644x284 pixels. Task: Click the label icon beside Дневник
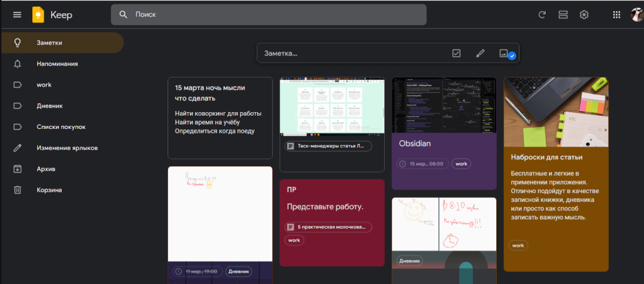17,106
